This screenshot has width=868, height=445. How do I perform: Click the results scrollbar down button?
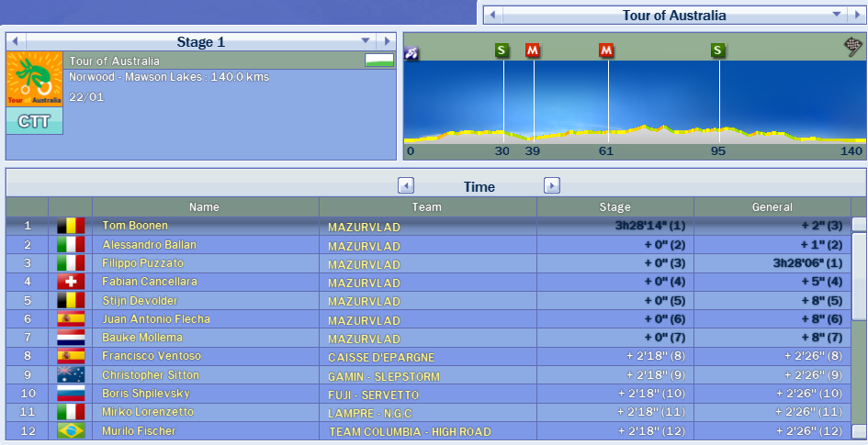pos(859,431)
